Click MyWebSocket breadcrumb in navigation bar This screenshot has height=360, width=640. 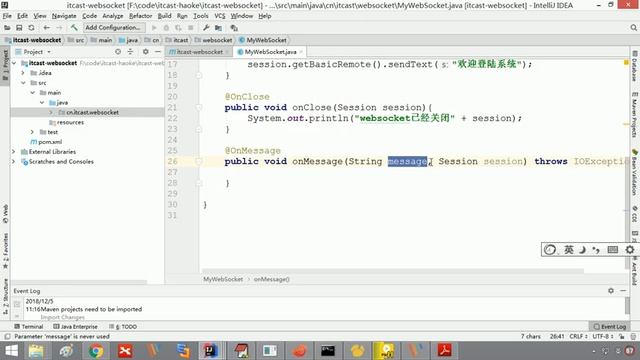pos(262,40)
